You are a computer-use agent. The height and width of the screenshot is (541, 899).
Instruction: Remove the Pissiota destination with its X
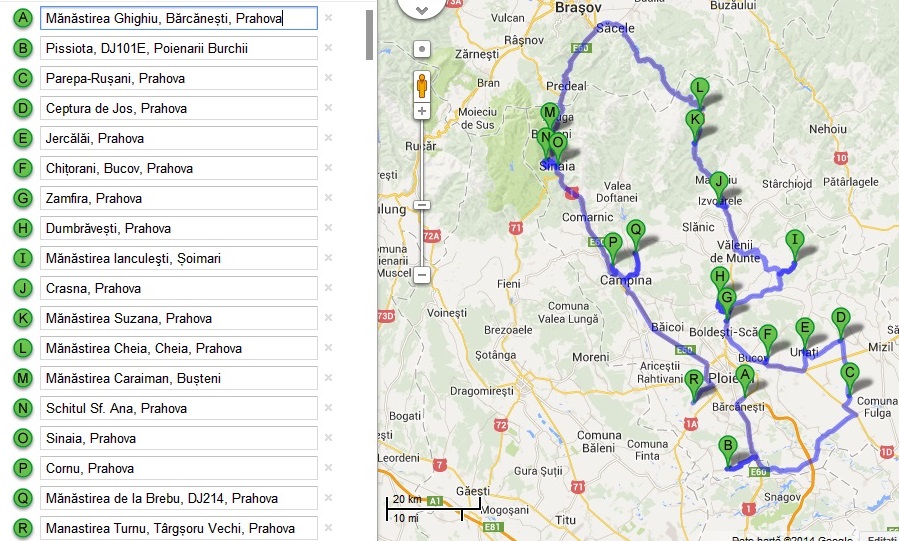[328, 48]
